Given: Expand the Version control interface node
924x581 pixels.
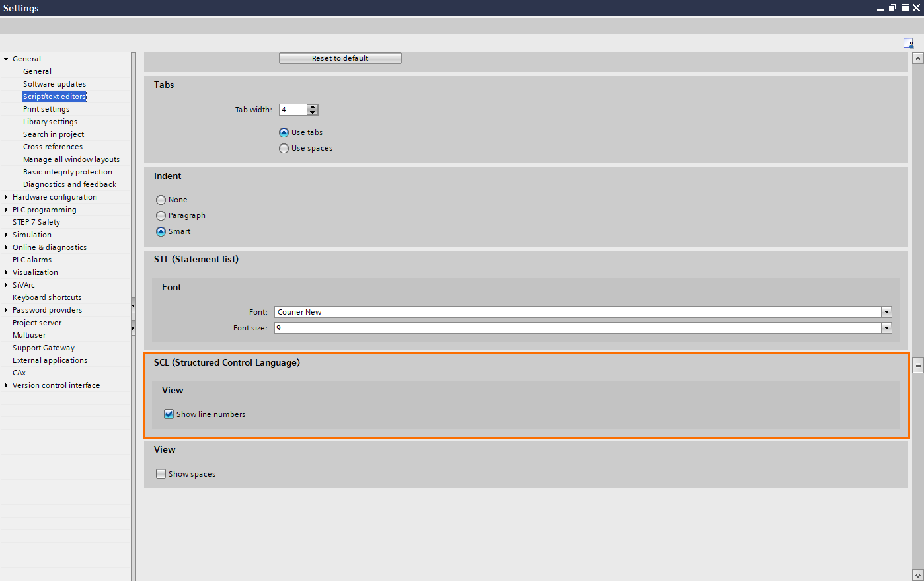Looking at the screenshot, I should point(6,385).
